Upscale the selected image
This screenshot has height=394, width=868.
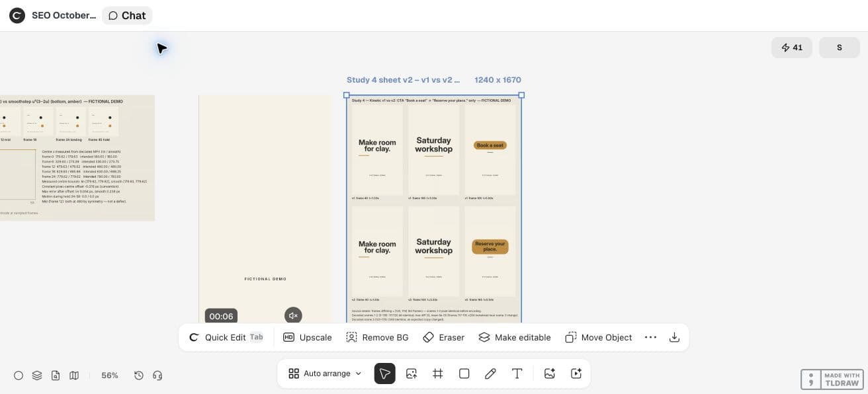point(308,337)
